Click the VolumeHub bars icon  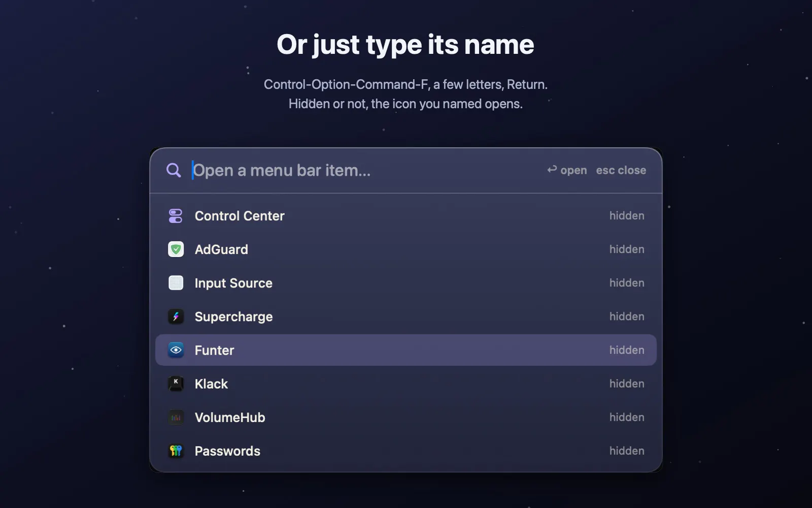click(176, 417)
